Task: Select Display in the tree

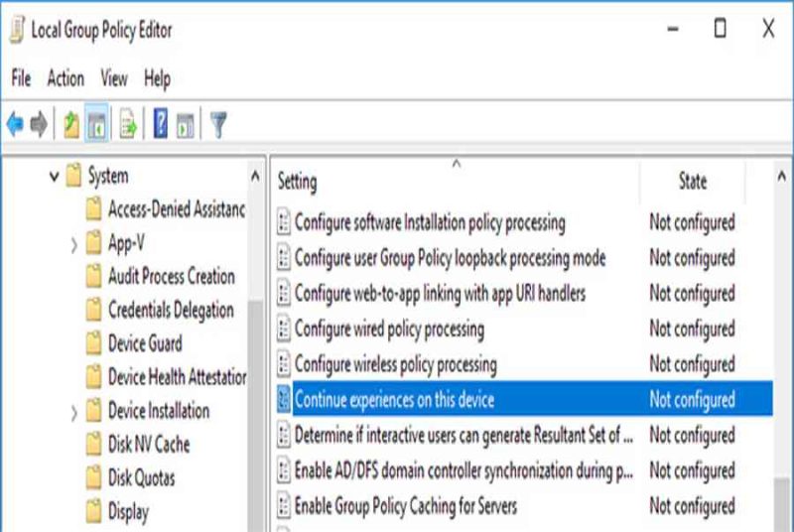Action: pos(129,512)
